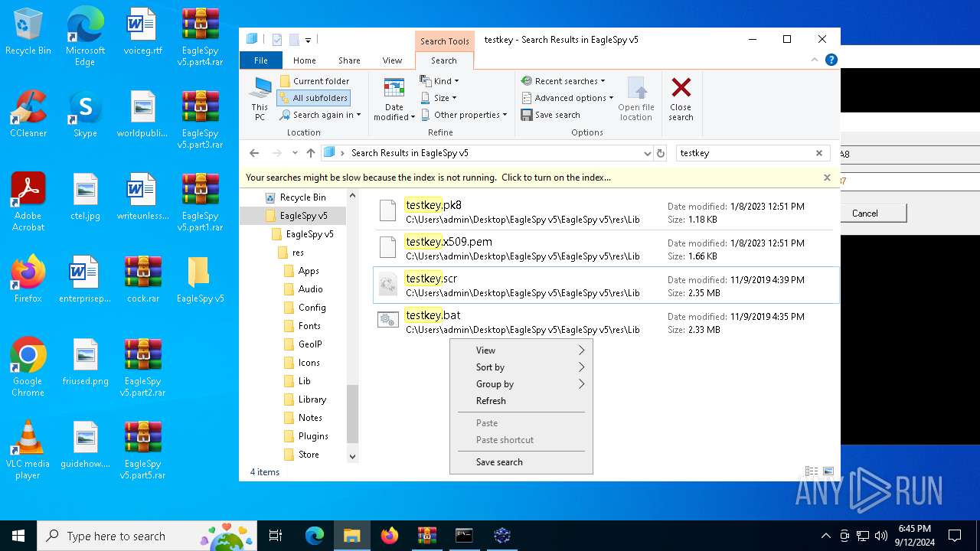Click the Back navigation arrow
The image size is (980, 551).
click(254, 153)
